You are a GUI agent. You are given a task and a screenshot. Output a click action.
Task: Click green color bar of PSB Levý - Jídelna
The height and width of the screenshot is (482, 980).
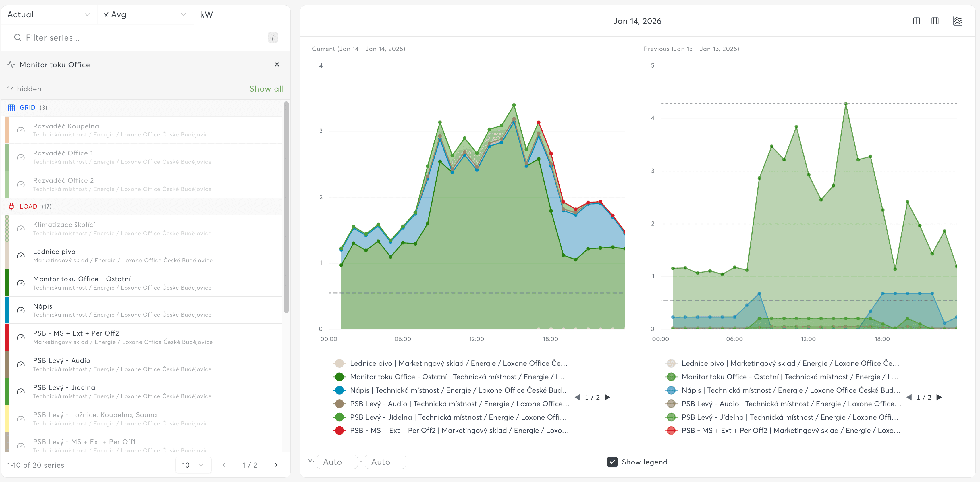7,392
